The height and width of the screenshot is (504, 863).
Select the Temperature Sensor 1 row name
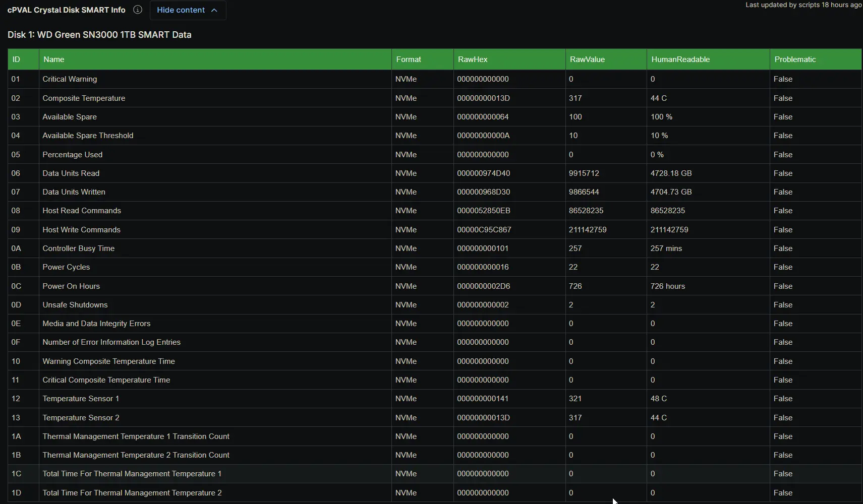pyautogui.click(x=81, y=399)
